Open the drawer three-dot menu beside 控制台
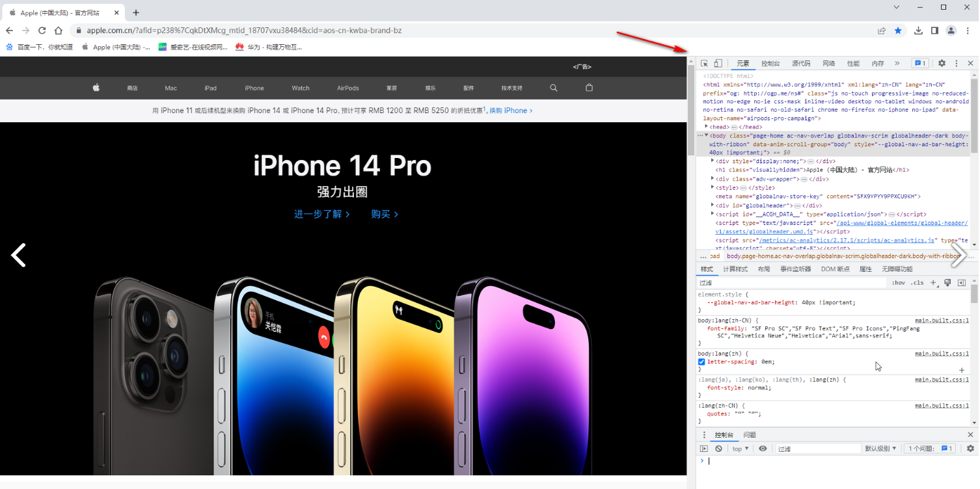Viewport: 980px width, 489px height. pyautogui.click(x=703, y=435)
